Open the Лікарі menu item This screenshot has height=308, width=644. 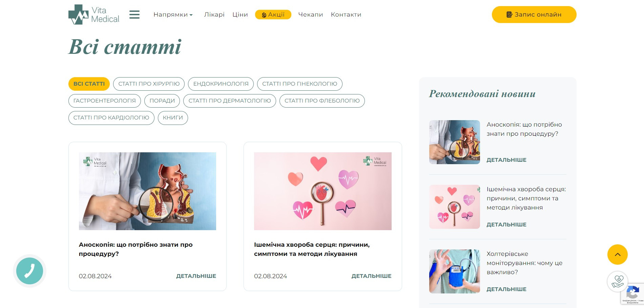(214, 15)
